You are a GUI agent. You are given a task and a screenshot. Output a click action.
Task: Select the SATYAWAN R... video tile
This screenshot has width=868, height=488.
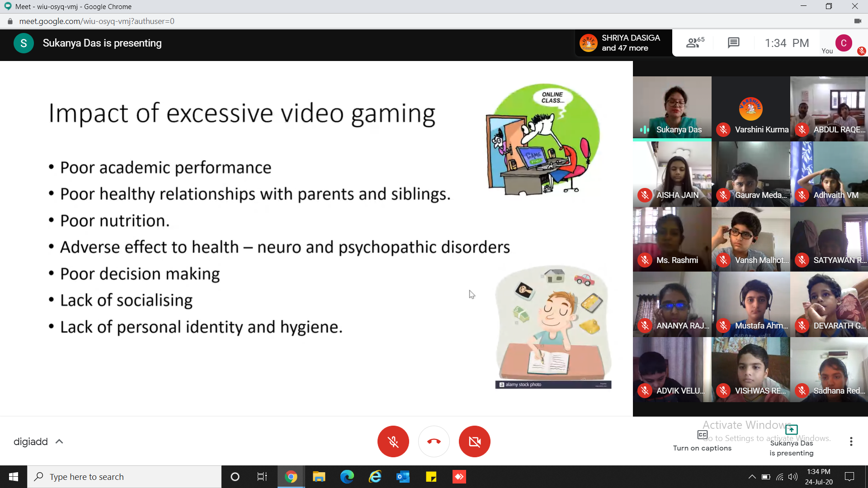[829, 239]
